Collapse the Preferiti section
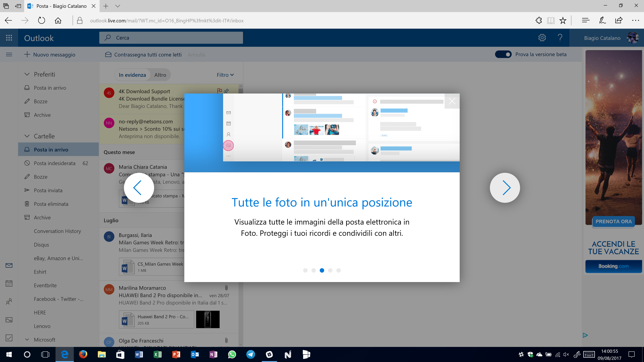This screenshot has height=362, width=644. (x=27, y=74)
